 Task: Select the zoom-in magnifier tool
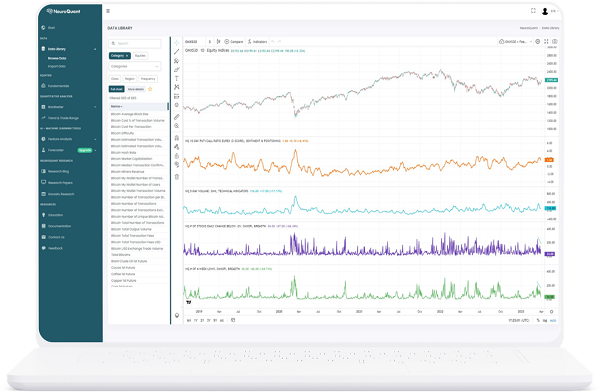tap(177, 126)
